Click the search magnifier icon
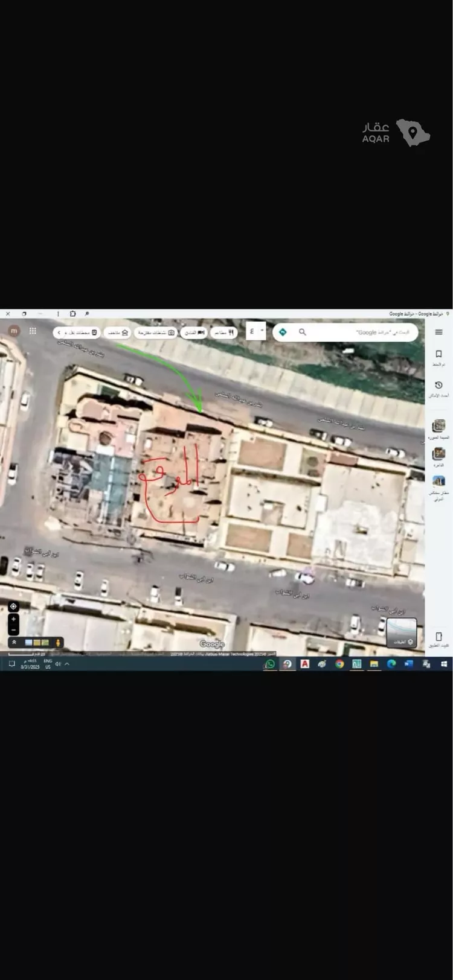 [x=303, y=332]
